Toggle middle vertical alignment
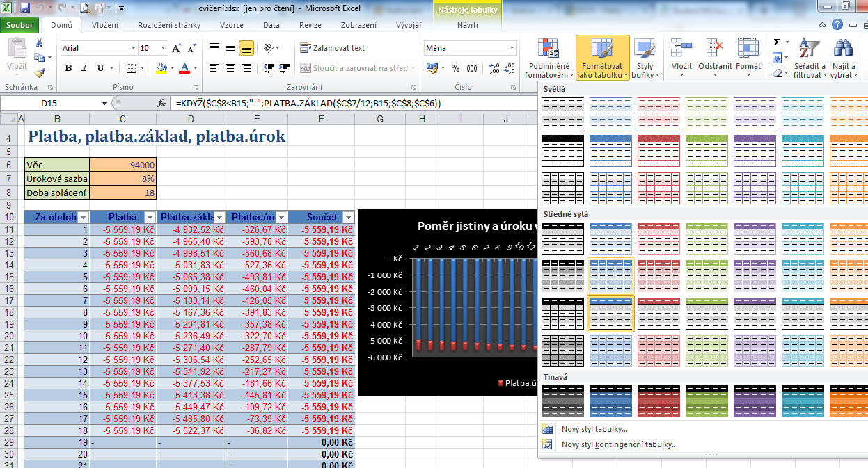 click(x=230, y=48)
